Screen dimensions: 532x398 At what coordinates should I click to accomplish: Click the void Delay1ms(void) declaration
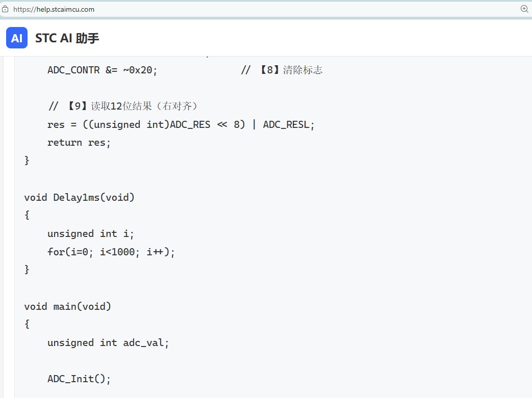click(80, 197)
